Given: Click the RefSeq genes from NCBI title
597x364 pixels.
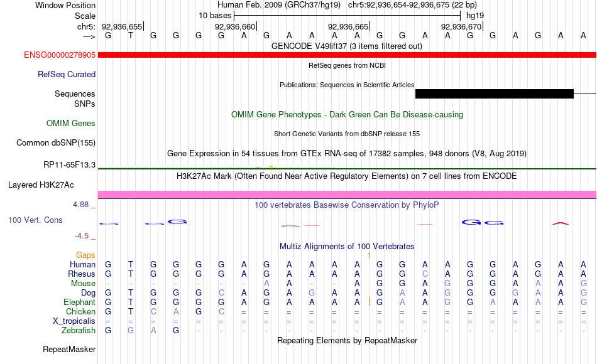Looking at the screenshot, I should [x=347, y=65].
